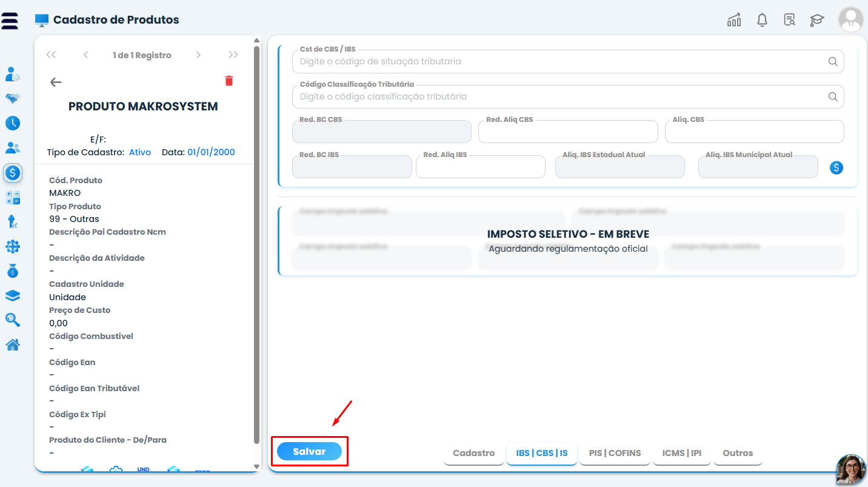Click the '01/01/2000' date value
This screenshot has width=868, height=487.
click(x=211, y=152)
